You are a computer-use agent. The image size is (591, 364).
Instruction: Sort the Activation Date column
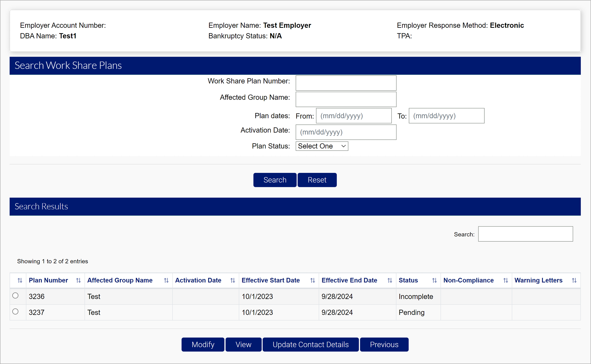pyautogui.click(x=232, y=280)
